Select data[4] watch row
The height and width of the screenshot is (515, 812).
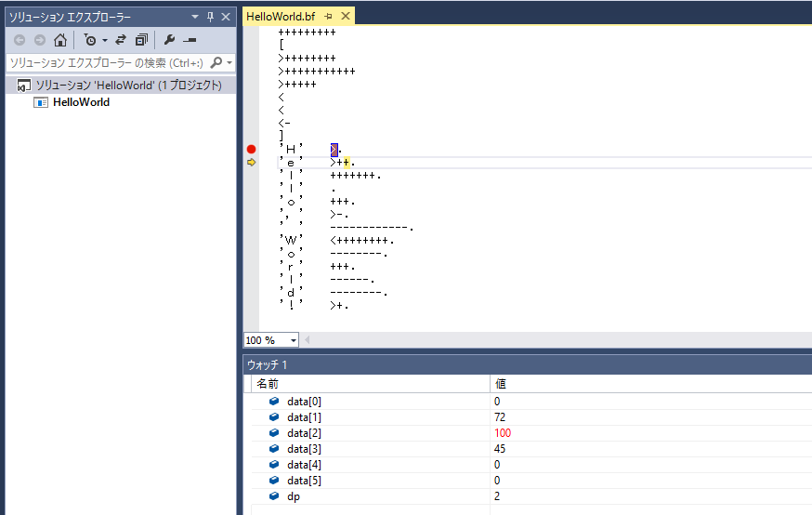531,465
